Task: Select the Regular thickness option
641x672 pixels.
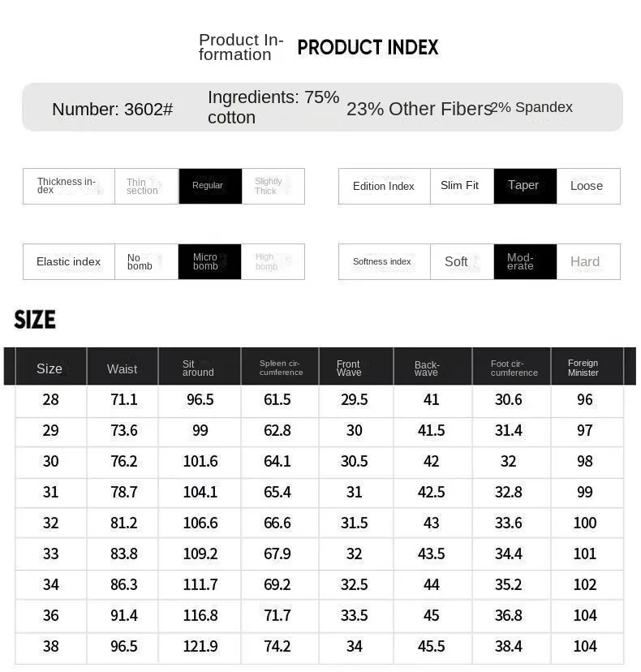Action: 210,186
